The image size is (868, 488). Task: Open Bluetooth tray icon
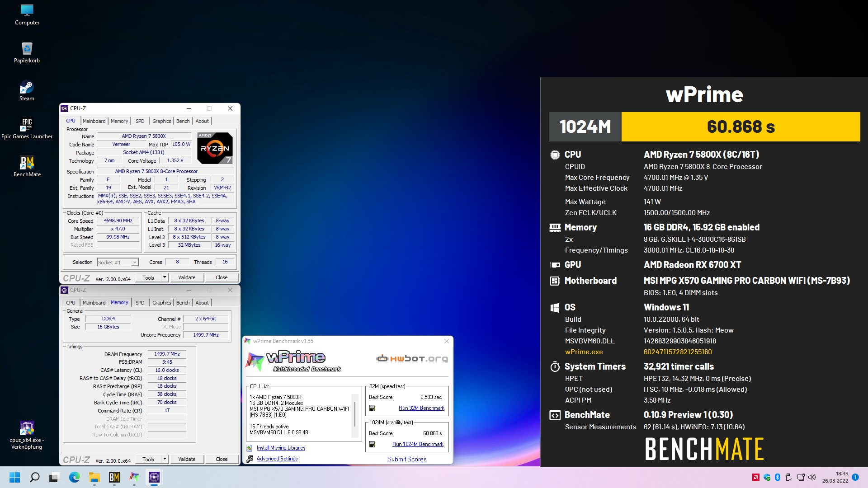pos(778,477)
